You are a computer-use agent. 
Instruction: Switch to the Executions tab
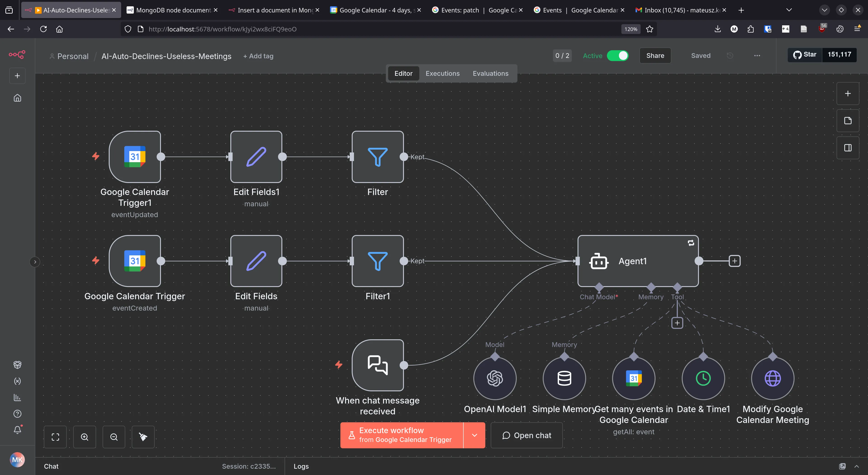click(442, 74)
